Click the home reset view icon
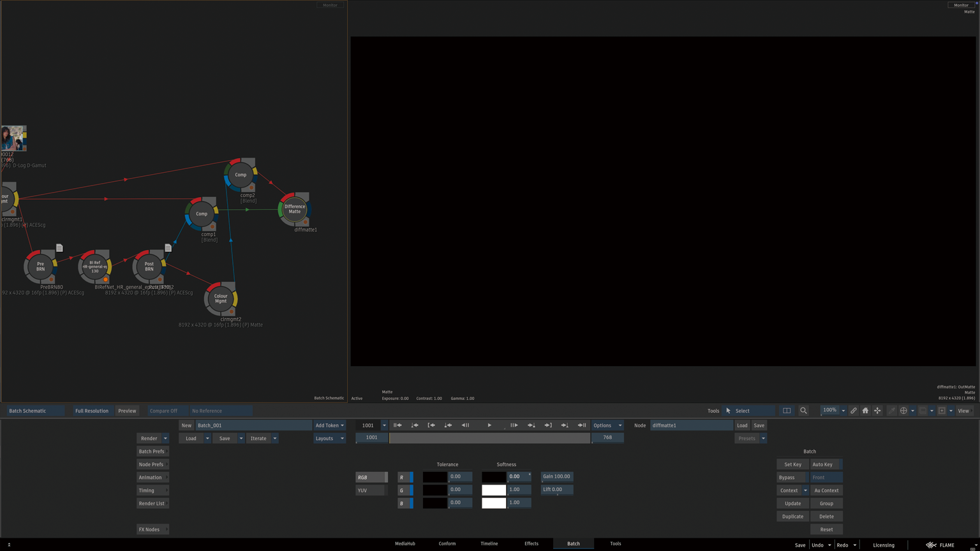Viewport: 980px width, 551px height. [x=865, y=411]
